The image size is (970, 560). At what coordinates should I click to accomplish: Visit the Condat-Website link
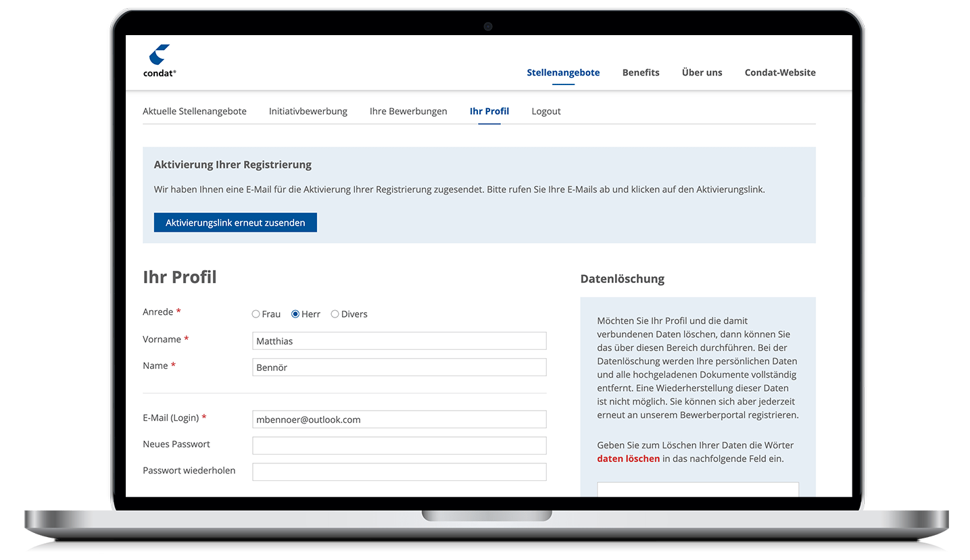coord(780,72)
